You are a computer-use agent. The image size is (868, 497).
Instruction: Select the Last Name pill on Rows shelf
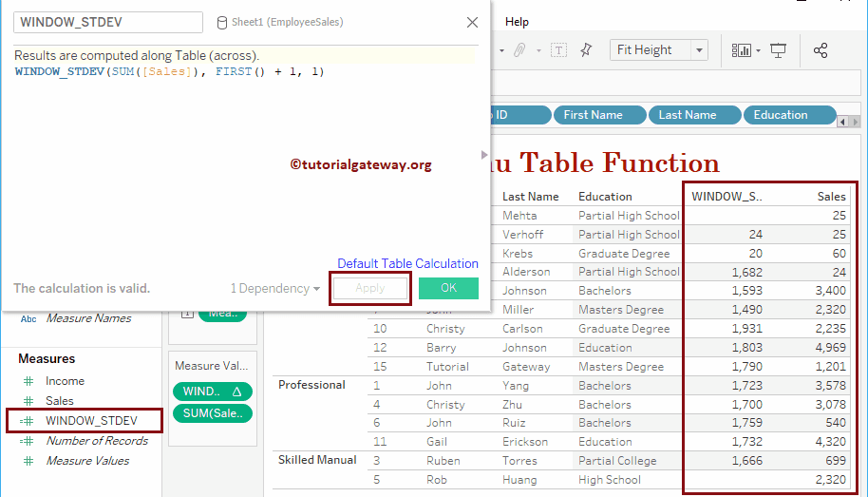(x=694, y=115)
